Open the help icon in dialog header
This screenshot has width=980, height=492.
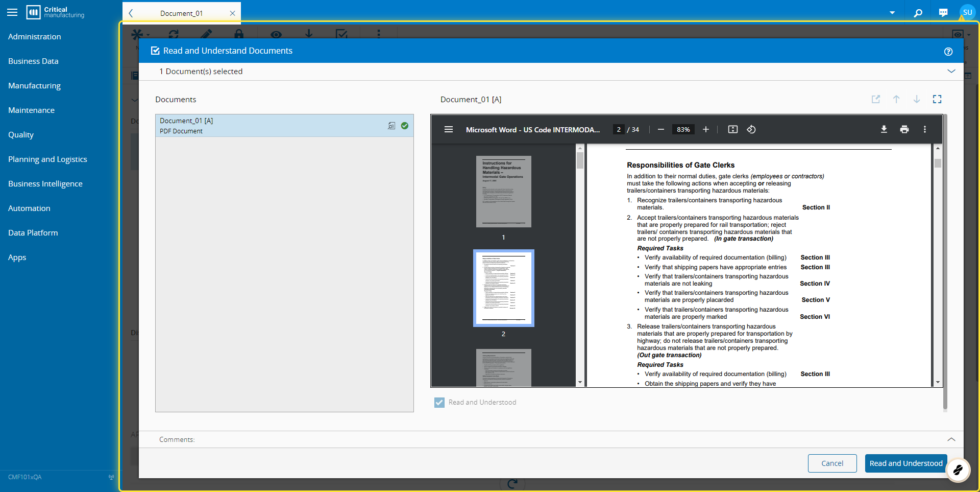pyautogui.click(x=948, y=52)
